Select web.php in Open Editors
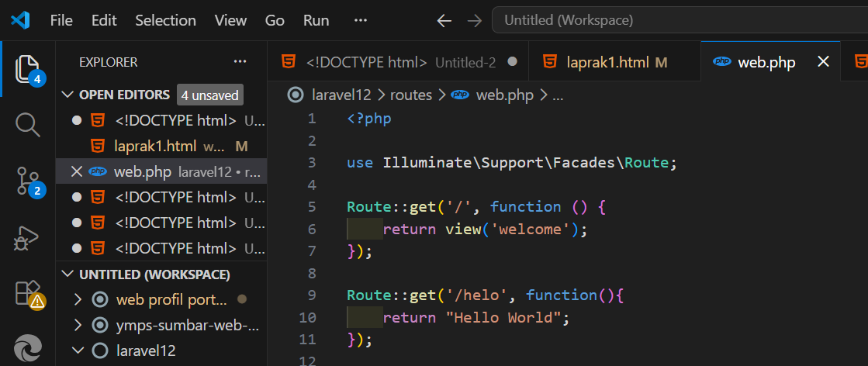 161,171
